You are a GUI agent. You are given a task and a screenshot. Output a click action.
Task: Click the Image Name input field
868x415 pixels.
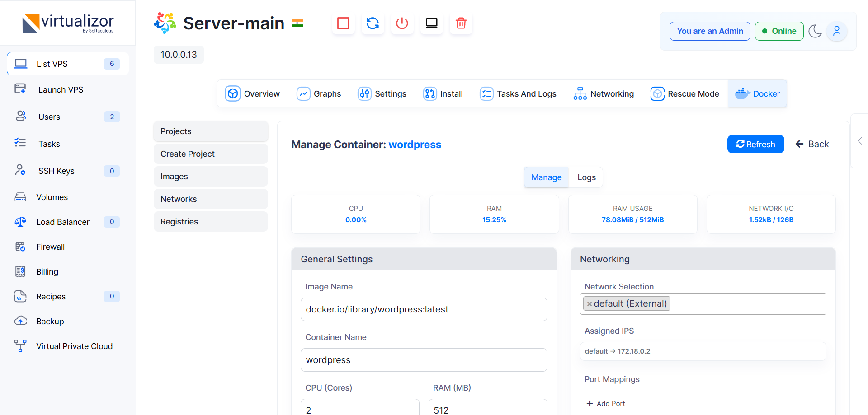424,309
